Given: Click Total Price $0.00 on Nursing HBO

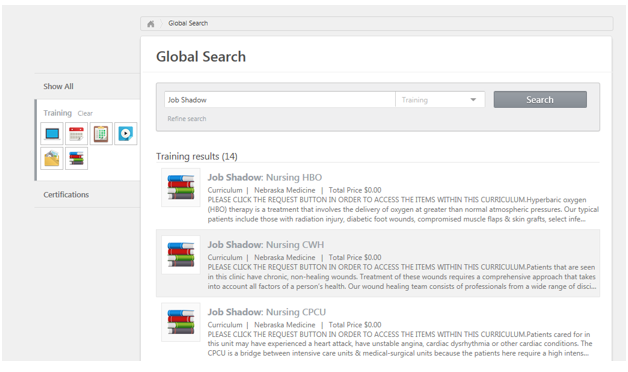Looking at the screenshot, I should pyautogui.click(x=355, y=190).
